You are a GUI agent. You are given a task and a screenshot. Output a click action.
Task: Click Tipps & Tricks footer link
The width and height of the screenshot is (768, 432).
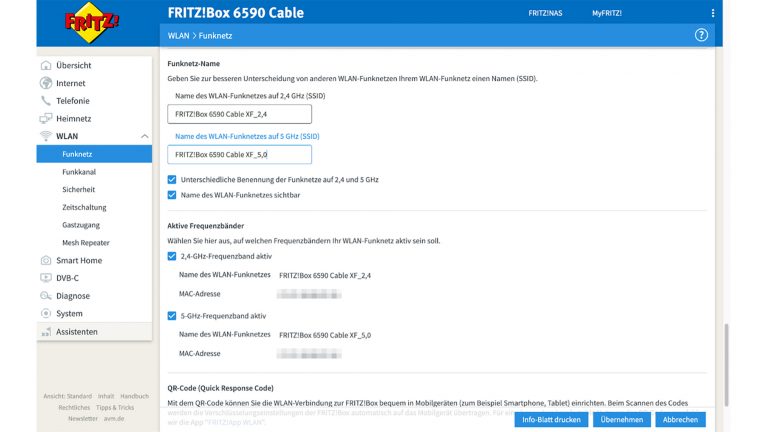(115, 408)
